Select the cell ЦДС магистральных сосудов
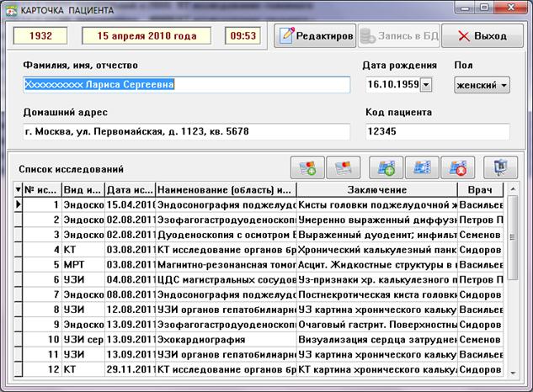The image size is (533, 392). 226,279
